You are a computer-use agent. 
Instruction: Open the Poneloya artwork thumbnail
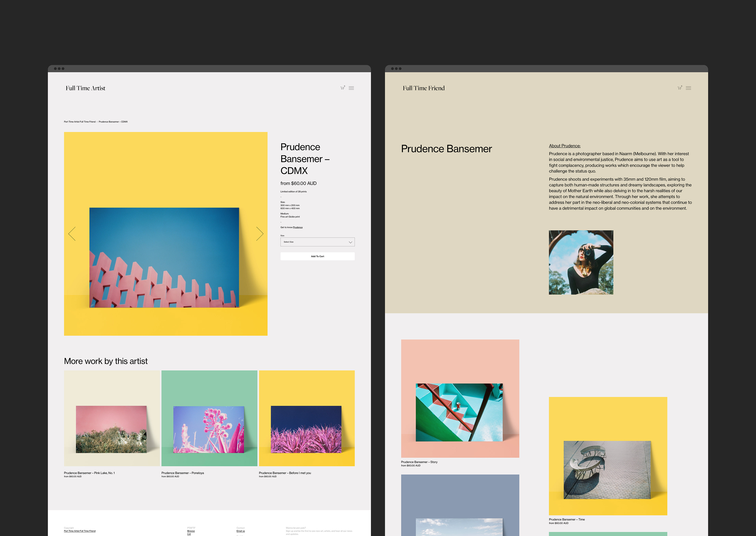tap(209, 418)
